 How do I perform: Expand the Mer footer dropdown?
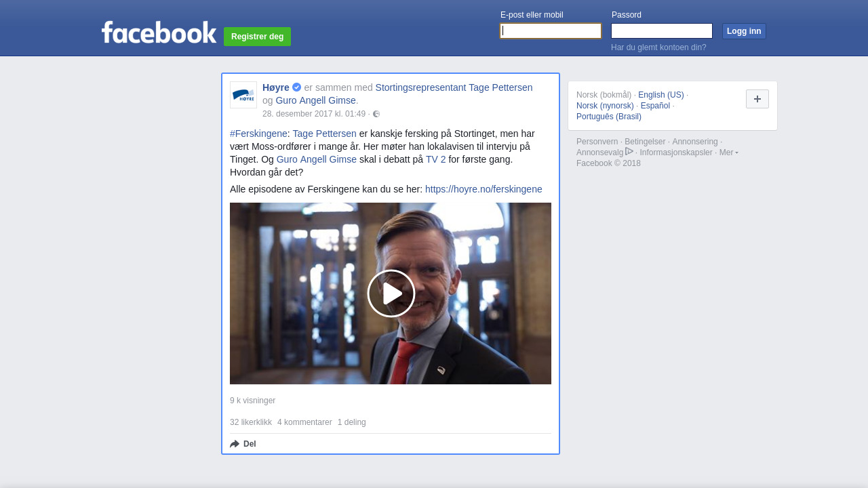point(728,152)
